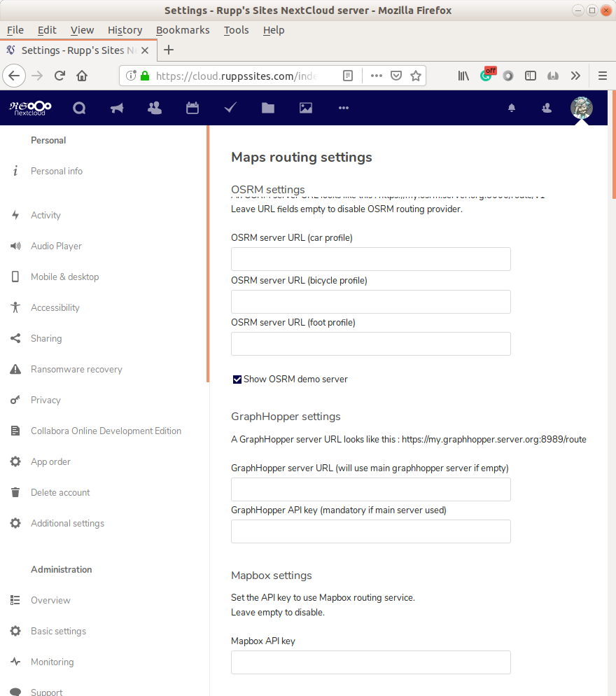Image resolution: width=616 pixels, height=696 pixels.
Task: Open the Files folder icon
Action: click(268, 108)
